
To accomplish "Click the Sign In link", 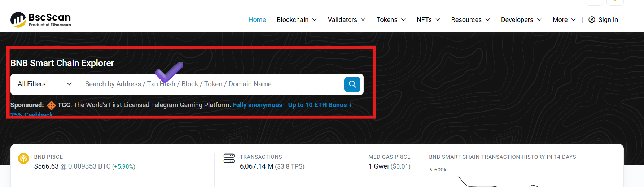I will tap(608, 20).
